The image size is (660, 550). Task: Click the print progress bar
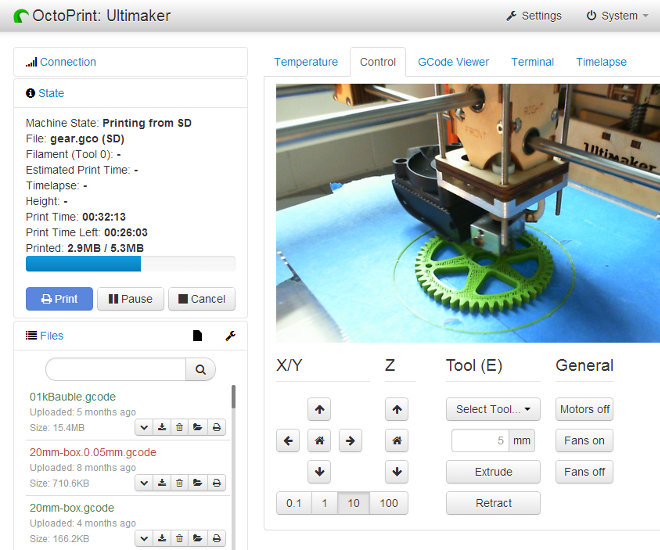(130, 264)
